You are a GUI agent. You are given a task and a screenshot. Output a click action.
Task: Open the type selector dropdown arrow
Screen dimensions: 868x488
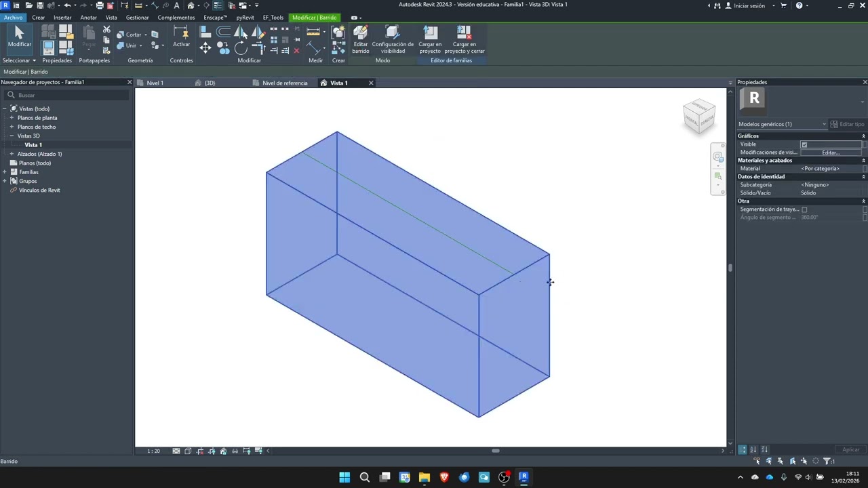(863, 102)
